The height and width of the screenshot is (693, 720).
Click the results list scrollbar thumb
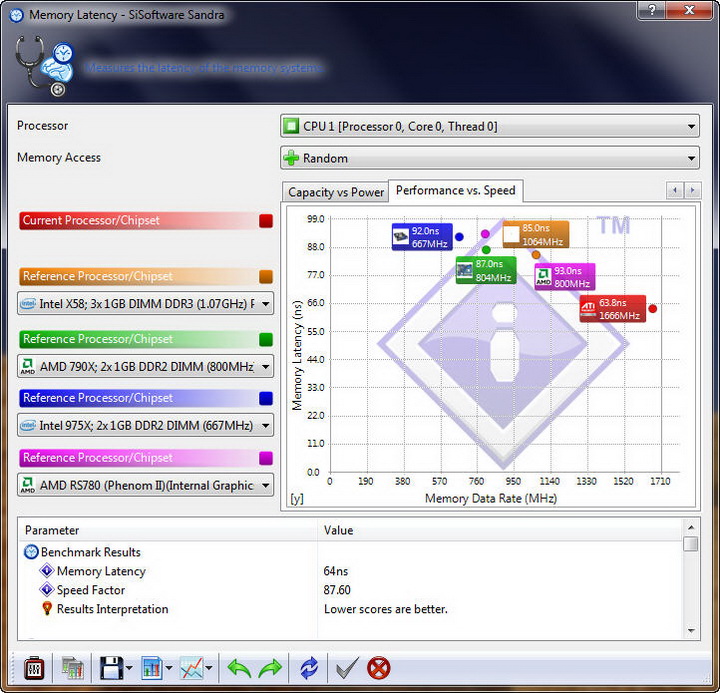691,544
